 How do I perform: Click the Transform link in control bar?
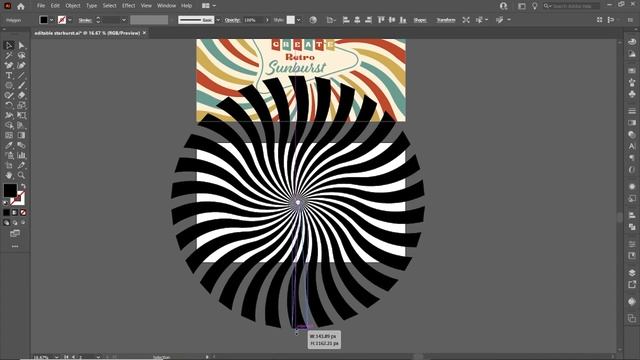[446, 20]
